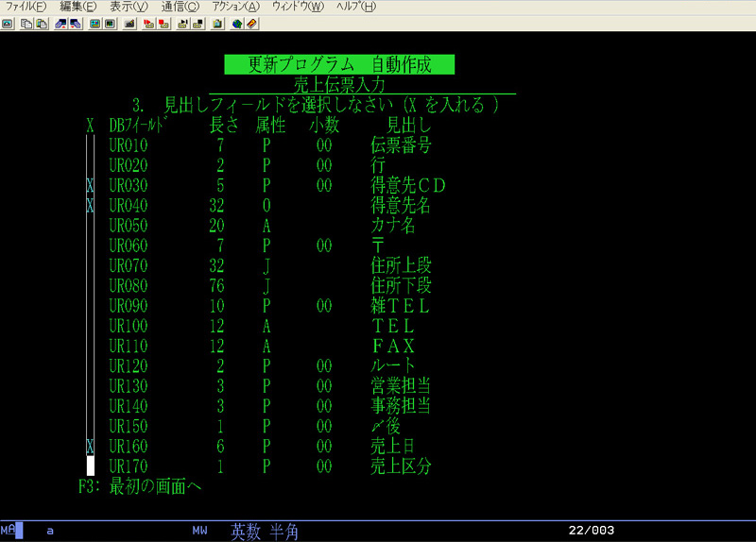
Task: Click the 英数 半角 input mode indicator
Action: click(265, 532)
